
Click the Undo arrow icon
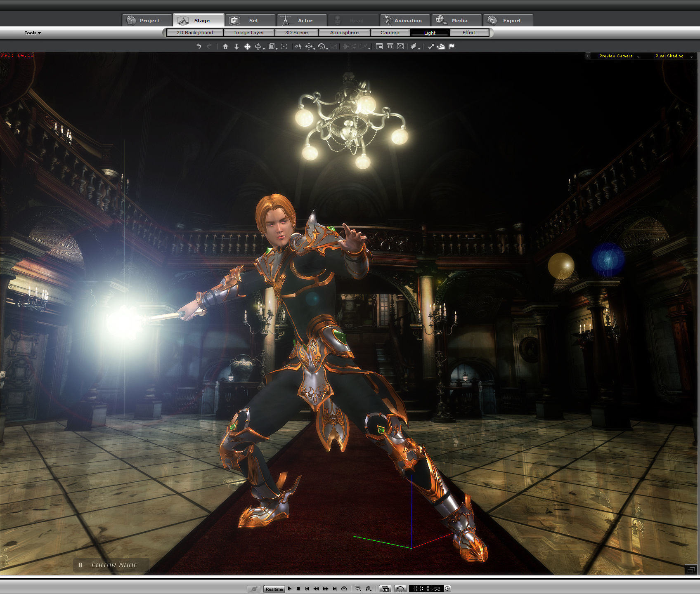[199, 47]
